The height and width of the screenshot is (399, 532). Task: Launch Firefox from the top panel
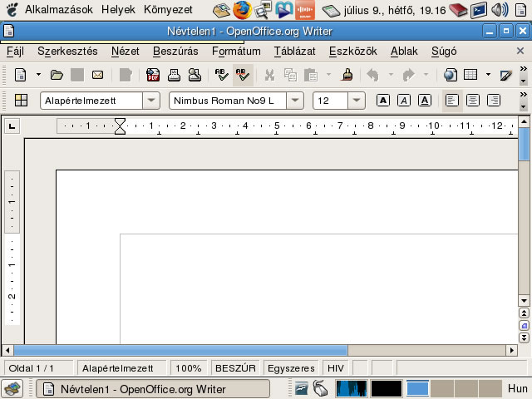pyautogui.click(x=242, y=10)
